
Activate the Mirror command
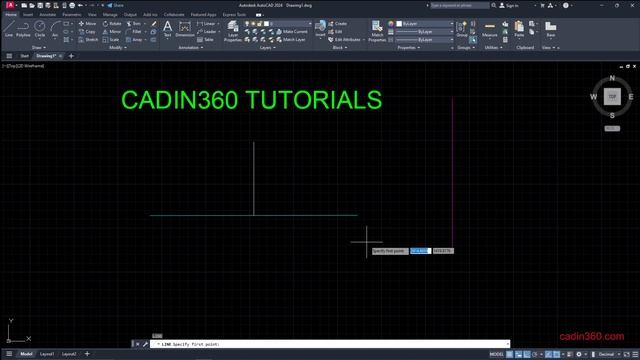[x=112, y=31]
